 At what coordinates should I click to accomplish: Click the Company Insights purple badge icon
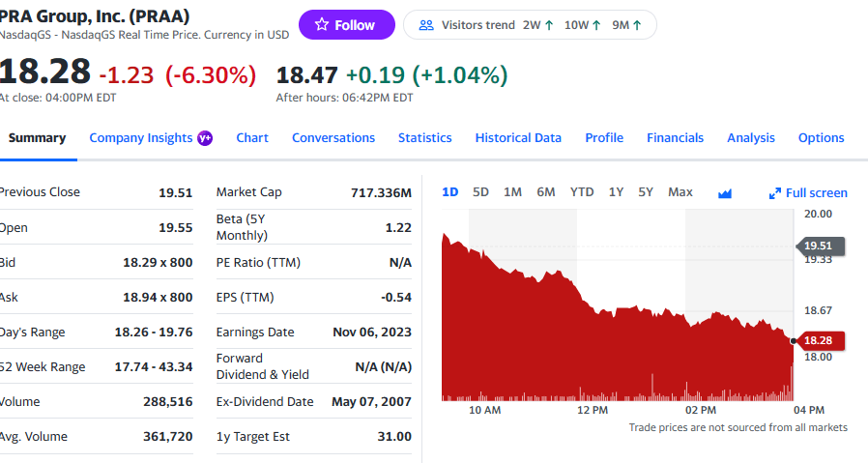click(205, 138)
